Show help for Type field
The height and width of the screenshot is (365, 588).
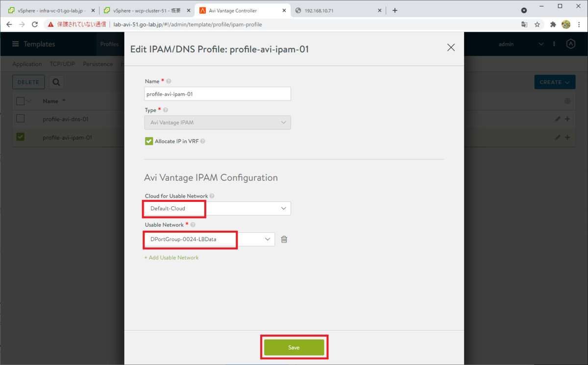(x=165, y=110)
